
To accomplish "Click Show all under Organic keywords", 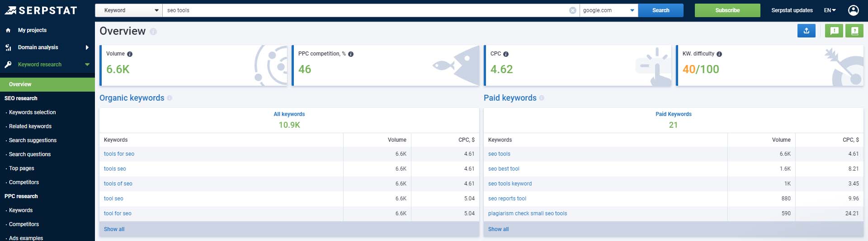I will 114,229.
